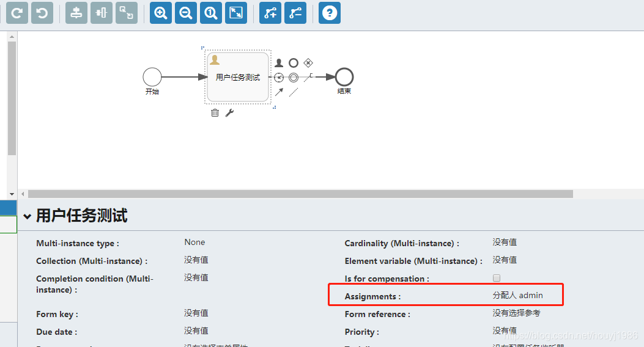Click the sequence flow arrow quick icon
644x347 pixels.
279,92
